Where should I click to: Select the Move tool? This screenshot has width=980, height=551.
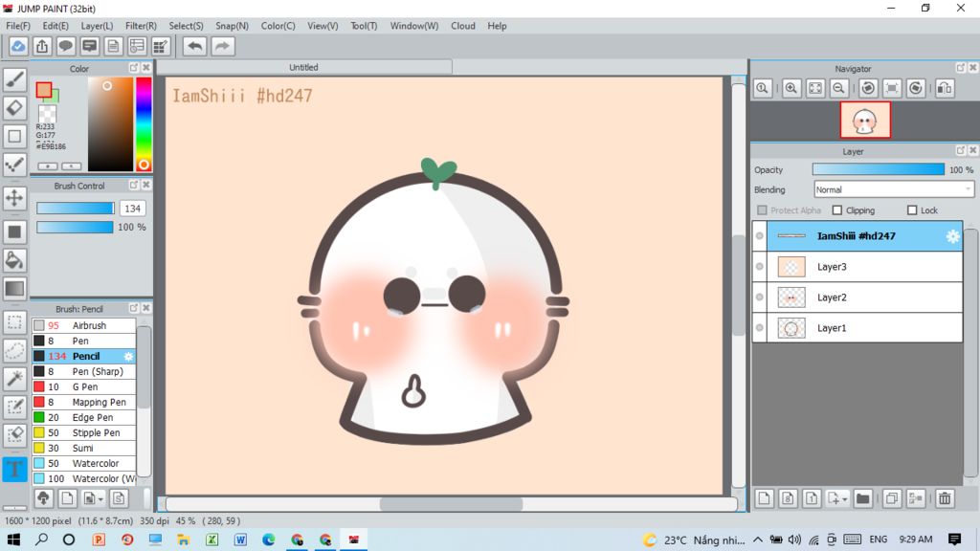click(14, 198)
